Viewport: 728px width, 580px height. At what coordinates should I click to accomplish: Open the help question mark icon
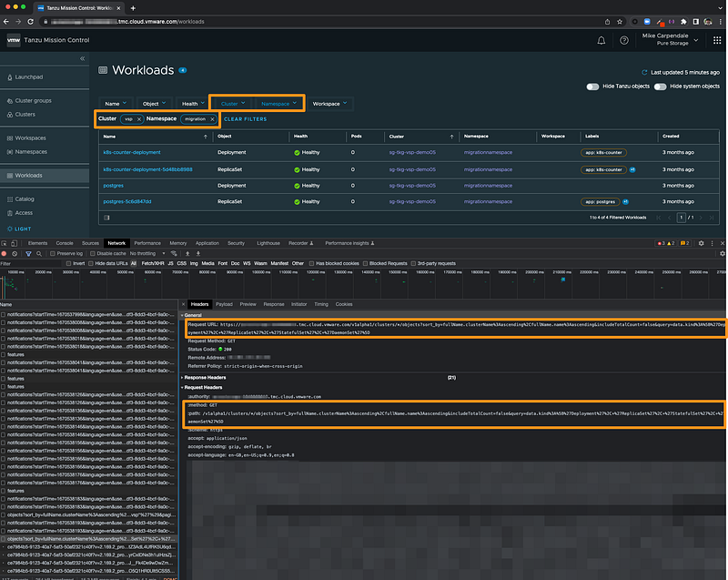coord(624,40)
